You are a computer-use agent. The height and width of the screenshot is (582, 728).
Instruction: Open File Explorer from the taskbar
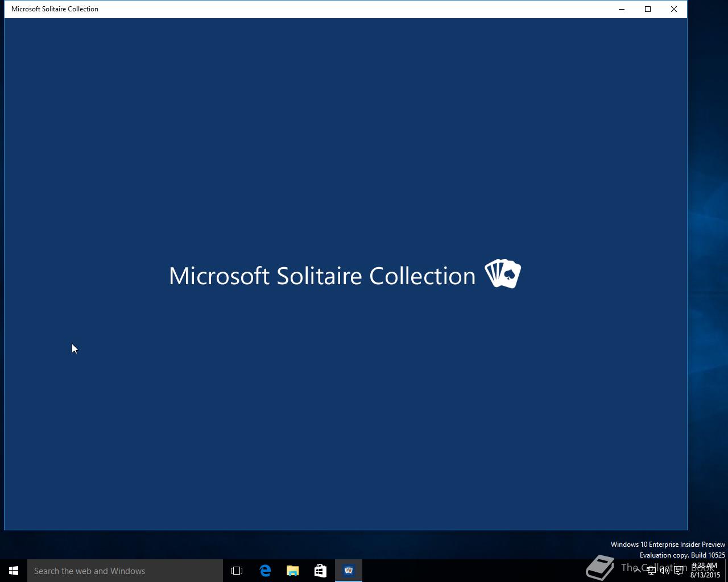292,571
